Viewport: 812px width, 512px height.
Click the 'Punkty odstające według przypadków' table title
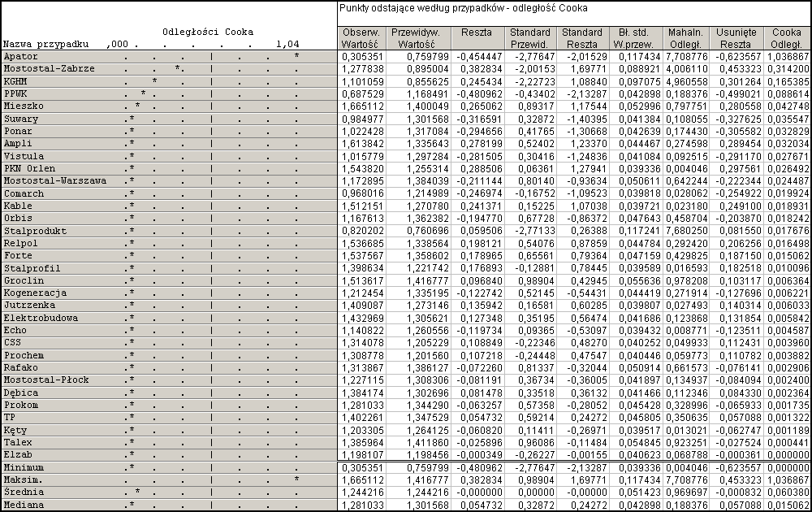click(x=464, y=8)
